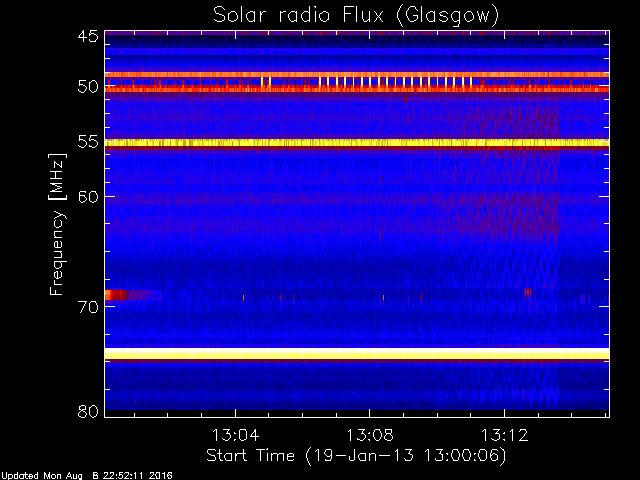
Task: Click the 70 frequency axis label
Action: pyautogui.click(x=88, y=307)
